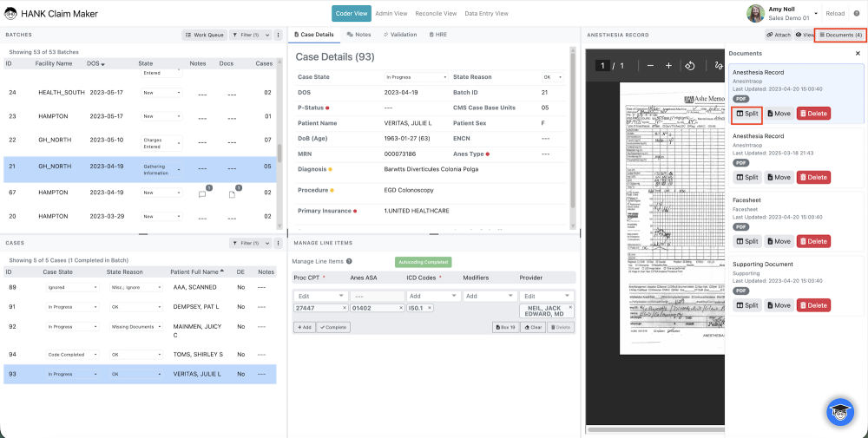Sort batches by DOS column
Screen dimensions: 868x438
pyautogui.click(x=95, y=63)
